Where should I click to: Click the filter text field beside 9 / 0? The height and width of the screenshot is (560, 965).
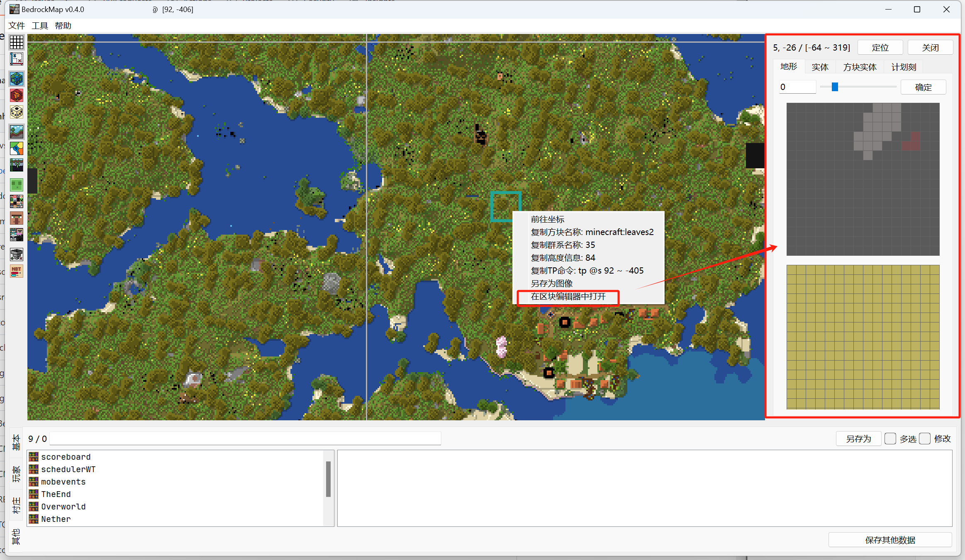(245, 439)
